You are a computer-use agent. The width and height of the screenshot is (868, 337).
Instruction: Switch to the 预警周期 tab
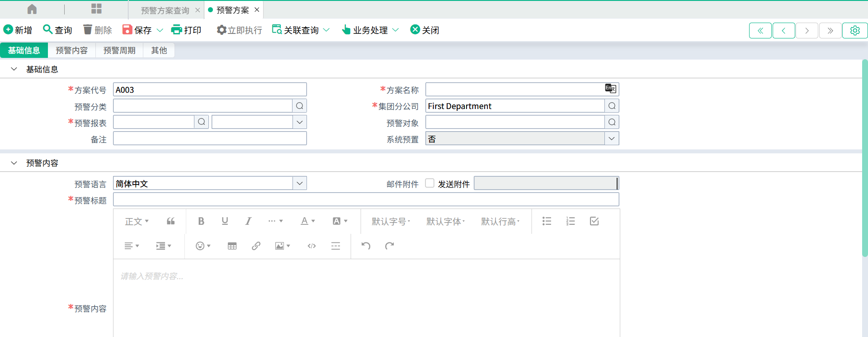(x=119, y=50)
